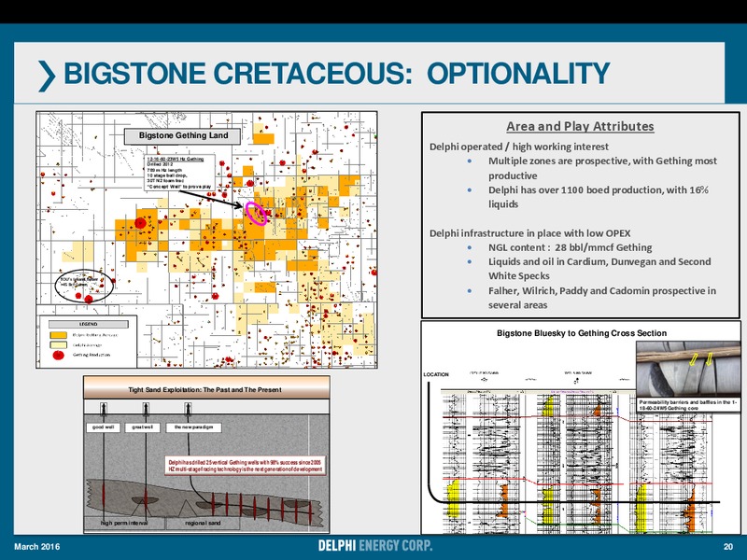The image size is (747, 560).
Task: Click the NGL content 28 bbl/mmcf Gething bullet
Action: pyautogui.click(x=570, y=247)
